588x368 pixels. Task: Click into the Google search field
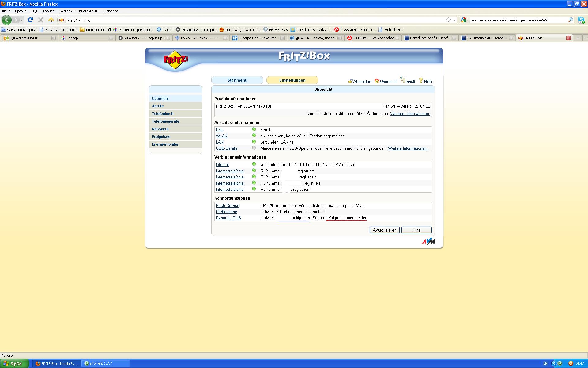[x=518, y=20]
